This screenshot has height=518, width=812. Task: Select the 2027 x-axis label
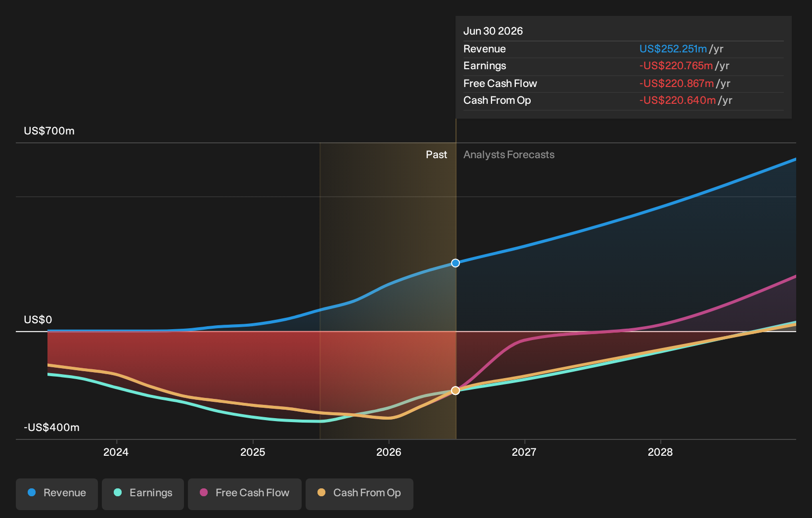click(524, 452)
